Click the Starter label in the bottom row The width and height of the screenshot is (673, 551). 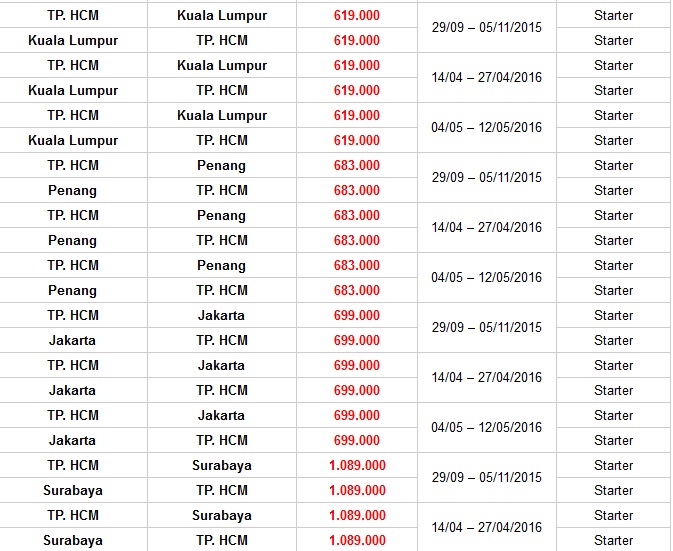614,540
